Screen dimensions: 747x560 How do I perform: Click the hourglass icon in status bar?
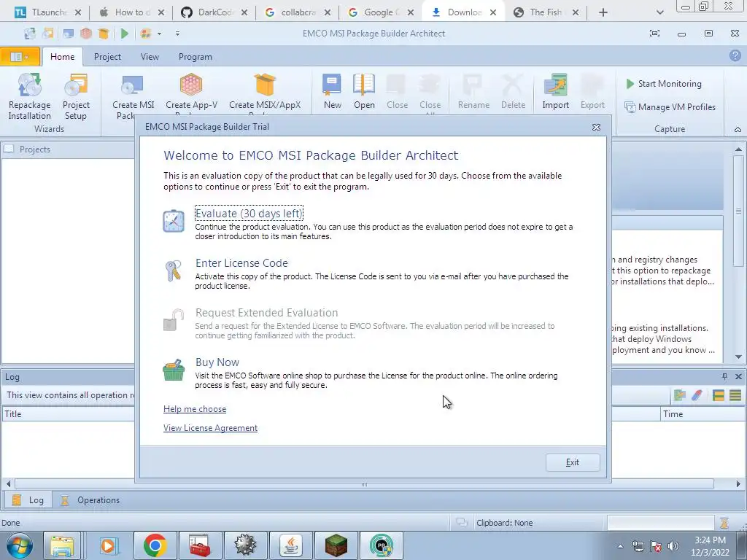pos(724,523)
